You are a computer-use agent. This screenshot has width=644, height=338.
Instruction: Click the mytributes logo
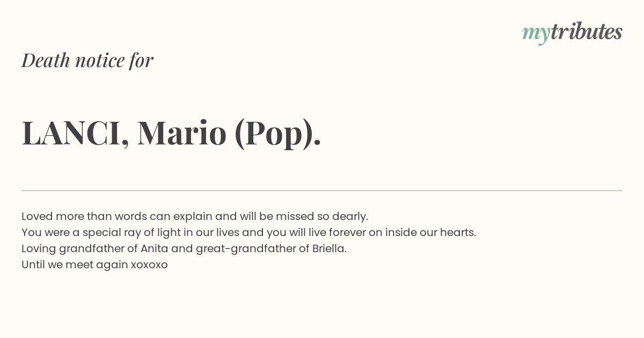[x=572, y=33]
